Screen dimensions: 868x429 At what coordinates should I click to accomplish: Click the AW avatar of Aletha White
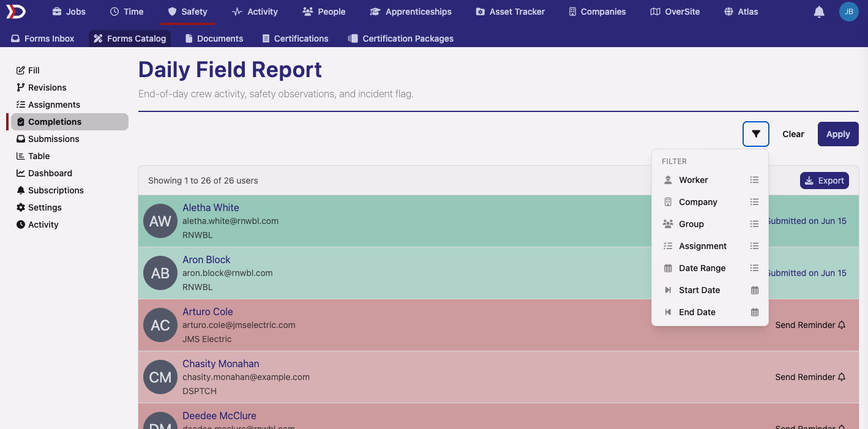click(160, 221)
